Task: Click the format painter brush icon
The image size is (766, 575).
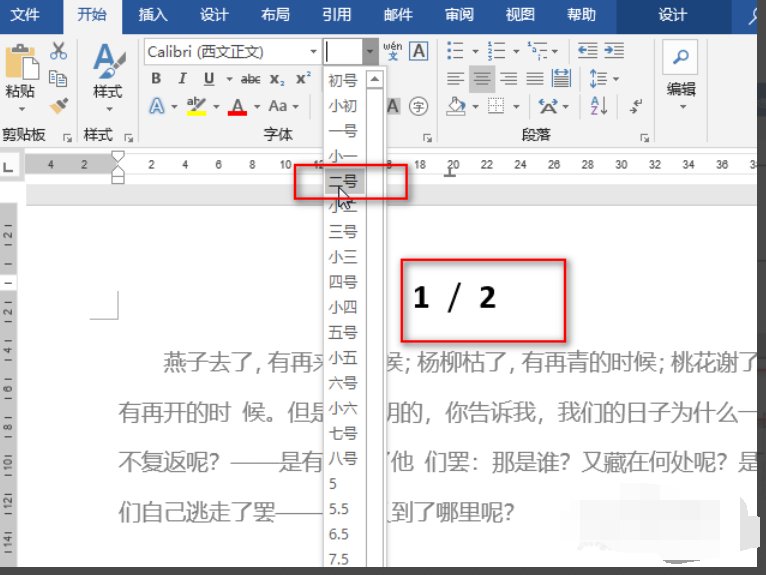Action: click(58, 105)
